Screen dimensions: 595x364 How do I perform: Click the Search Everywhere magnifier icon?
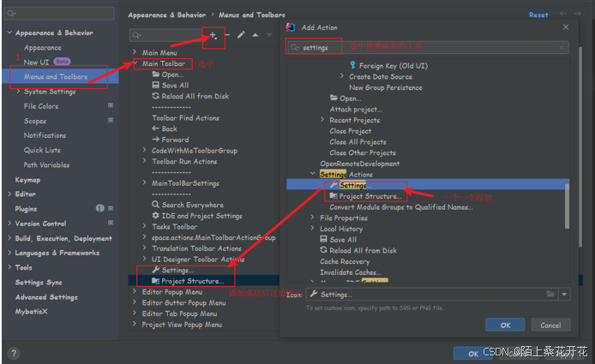click(155, 205)
